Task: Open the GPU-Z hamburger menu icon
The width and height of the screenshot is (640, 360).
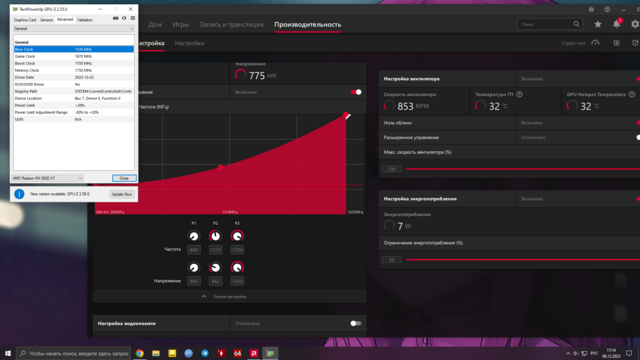Action: pos(133,18)
